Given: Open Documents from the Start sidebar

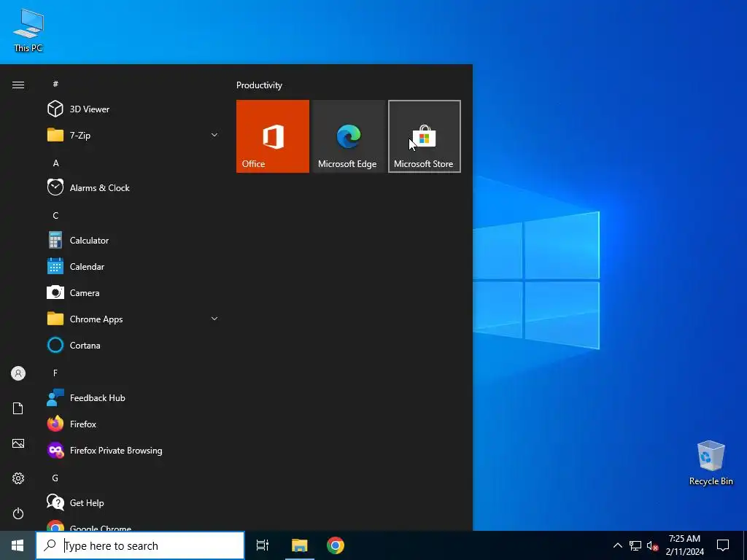Looking at the screenshot, I should [x=18, y=408].
